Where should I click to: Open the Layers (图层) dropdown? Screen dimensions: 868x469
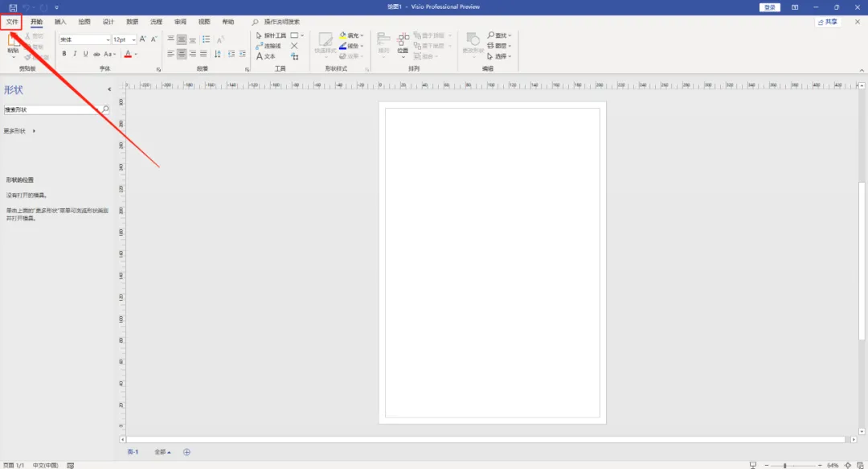(x=499, y=46)
